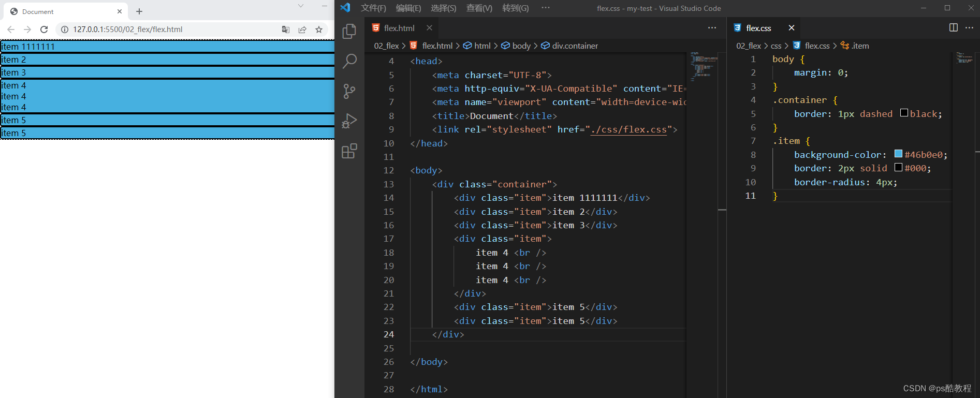Click flex.css in the breadcrumb
The height and width of the screenshot is (398, 980).
[x=817, y=46]
